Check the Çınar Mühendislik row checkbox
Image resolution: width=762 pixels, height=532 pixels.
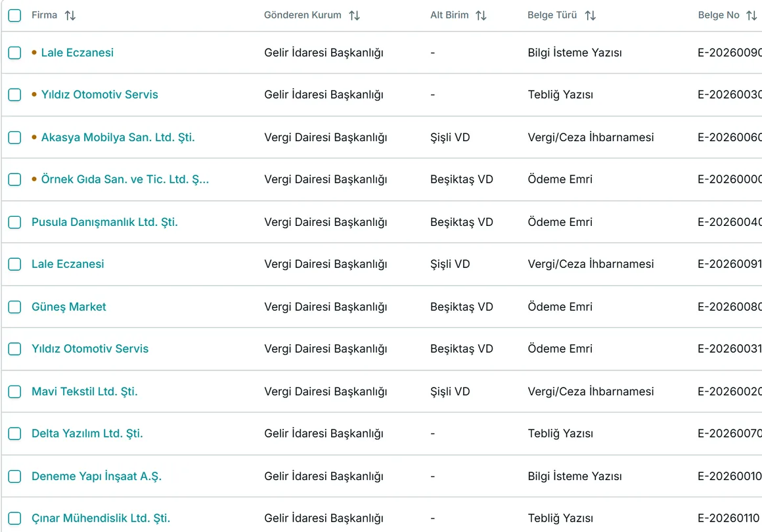tap(14, 518)
